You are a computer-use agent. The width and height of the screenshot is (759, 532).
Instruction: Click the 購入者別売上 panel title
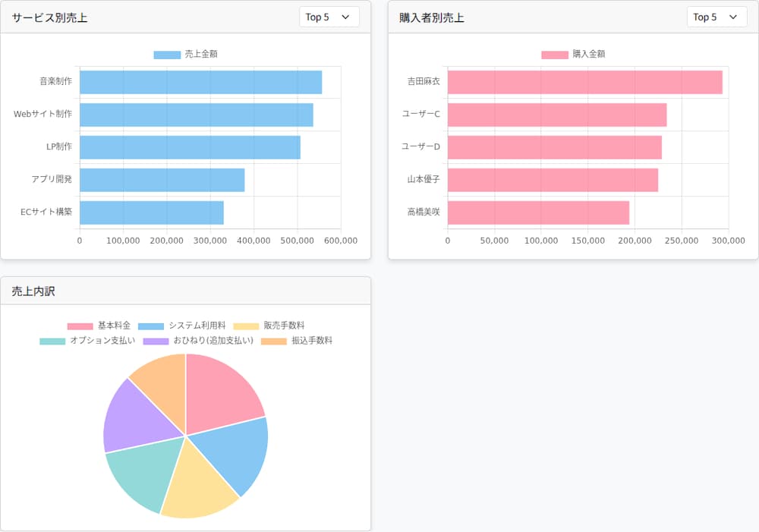click(x=432, y=18)
